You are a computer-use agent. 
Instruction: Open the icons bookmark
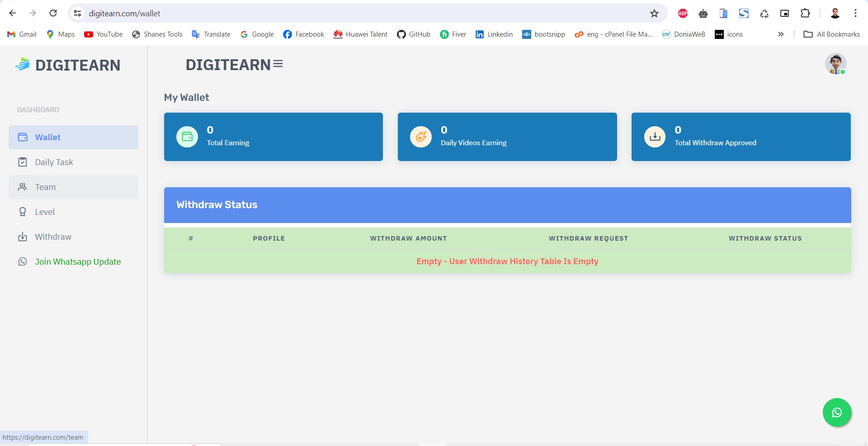coord(729,34)
